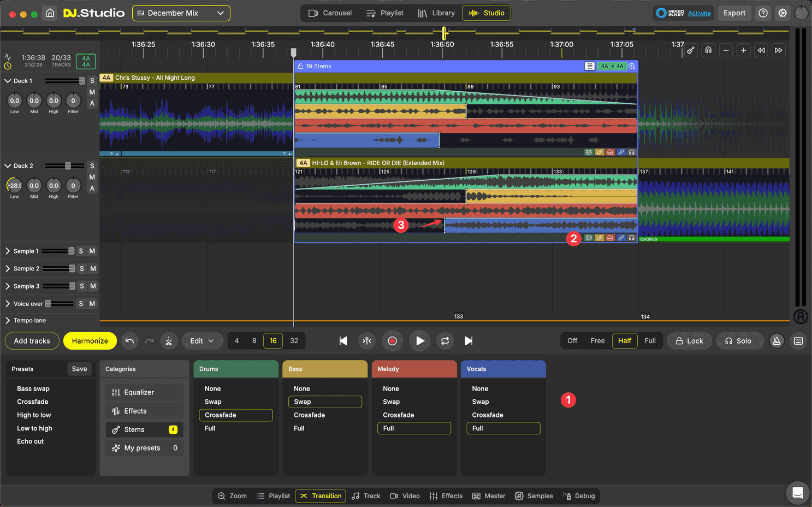Adjust the Deck 2 volume slider
The image size is (812, 507).
point(68,166)
